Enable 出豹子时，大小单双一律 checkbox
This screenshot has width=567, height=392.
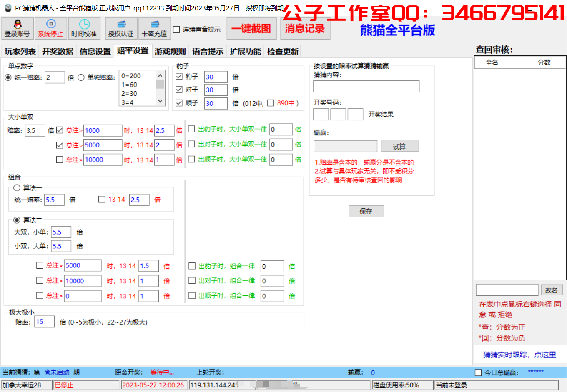coord(191,129)
